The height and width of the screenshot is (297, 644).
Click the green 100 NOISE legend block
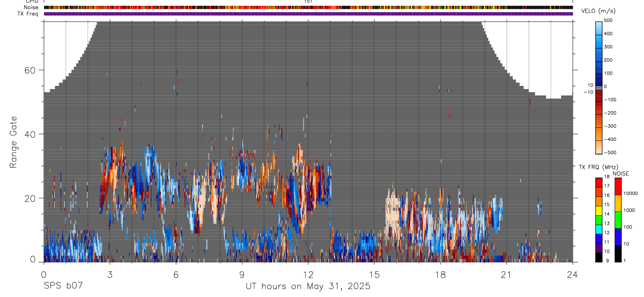618,220
